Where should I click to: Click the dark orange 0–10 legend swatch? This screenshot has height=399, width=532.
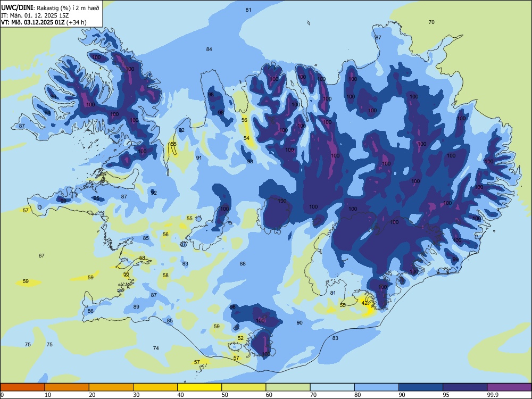click(x=23, y=387)
